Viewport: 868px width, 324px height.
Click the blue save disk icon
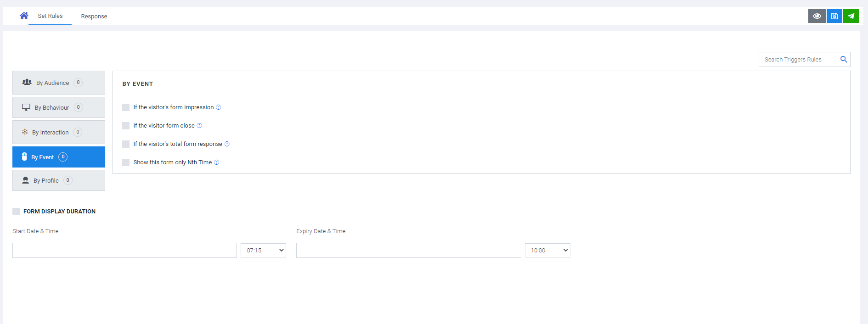pyautogui.click(x=834, y=16)
